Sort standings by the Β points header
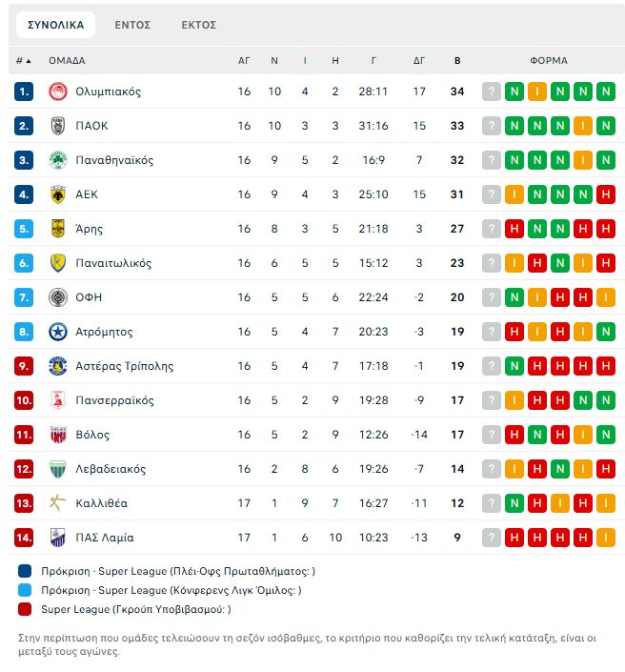This screenshot has height=672, width=625. (x=457, y=61)
